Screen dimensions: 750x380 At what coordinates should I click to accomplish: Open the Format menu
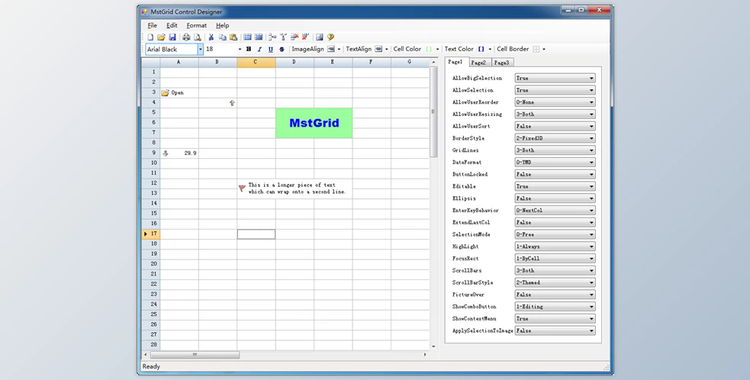197,25
